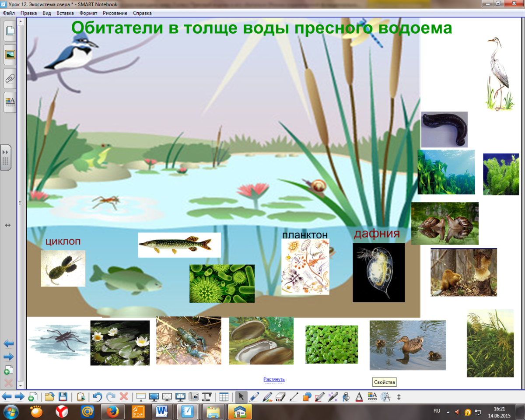Select the Creative highlighter pen
The width and height of the screenshot is (525, 420).
click(267, 397)
